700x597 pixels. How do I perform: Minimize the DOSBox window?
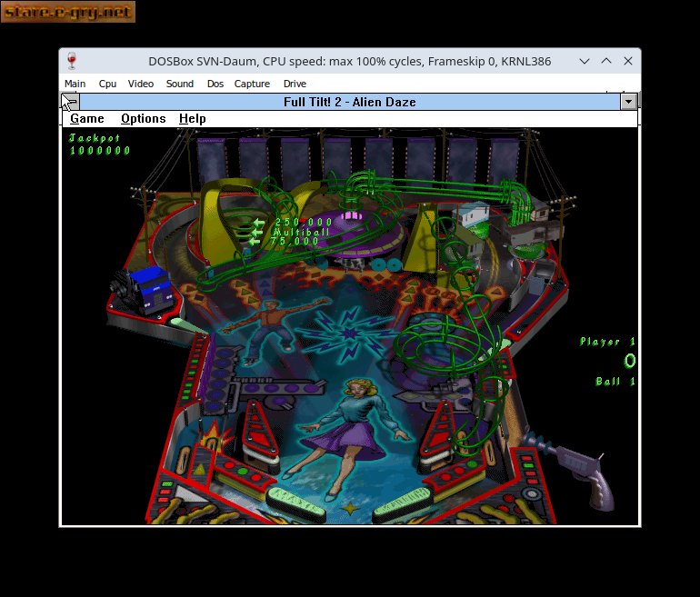pos(585,61)
